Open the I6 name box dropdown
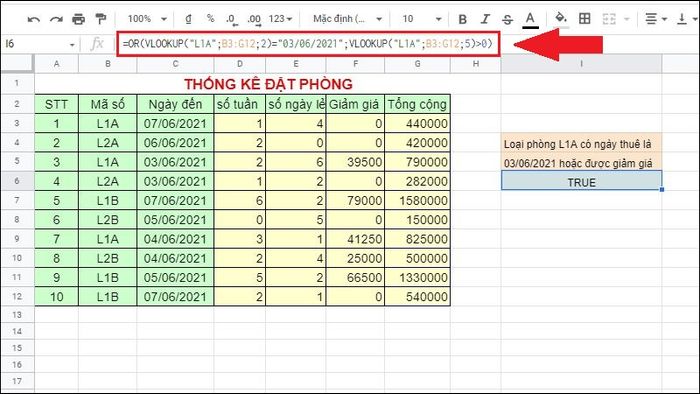700x394 pixels. point(72,44)
